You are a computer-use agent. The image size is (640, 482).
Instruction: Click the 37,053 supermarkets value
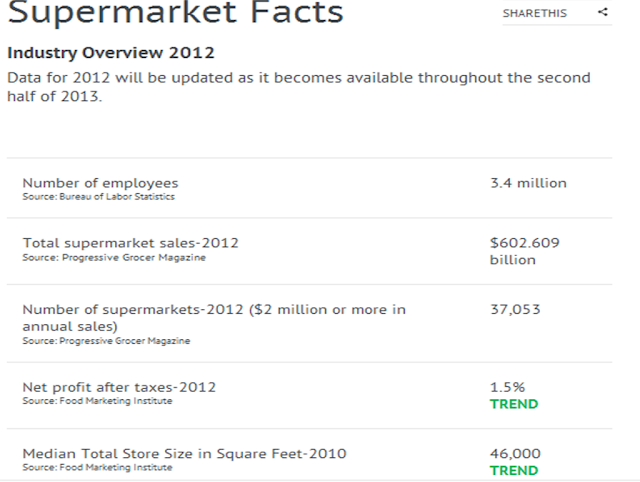coord(515,310)
